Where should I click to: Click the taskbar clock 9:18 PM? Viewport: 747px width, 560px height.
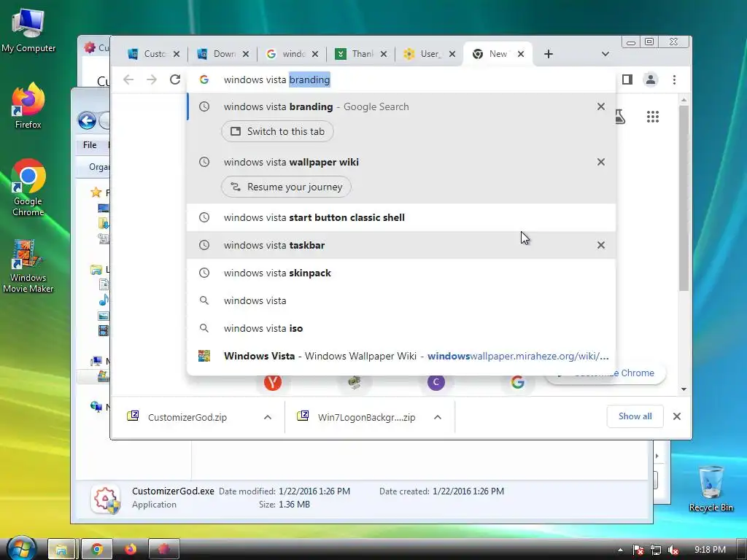point(710,550)
